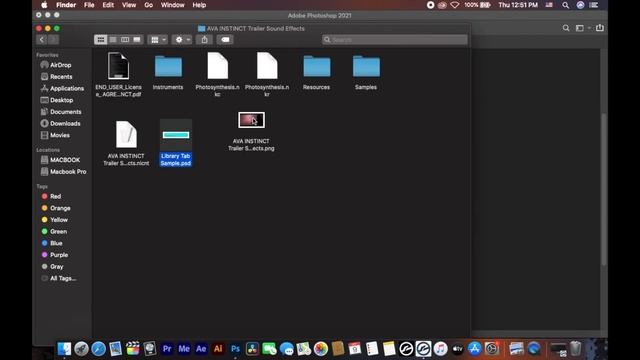640x360 pixels.
Task: Click the Finder forward navigation arrow
Action: click(x=53, y=40)
